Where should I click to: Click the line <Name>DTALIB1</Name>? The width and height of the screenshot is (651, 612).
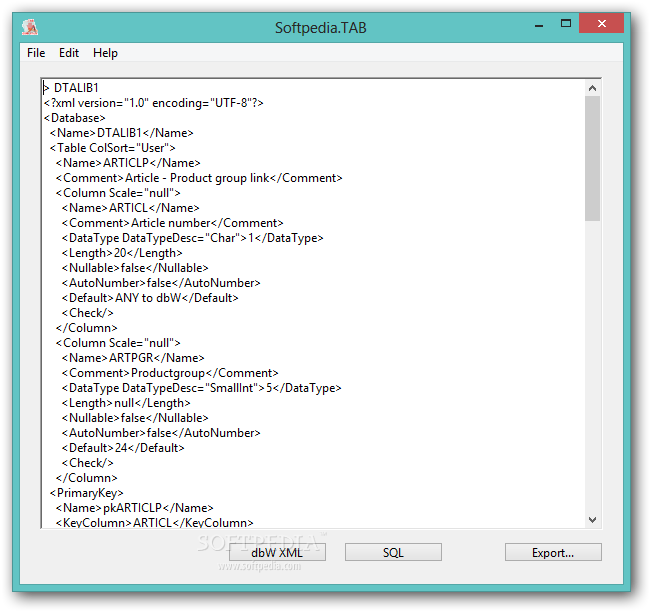click(122, 133)
